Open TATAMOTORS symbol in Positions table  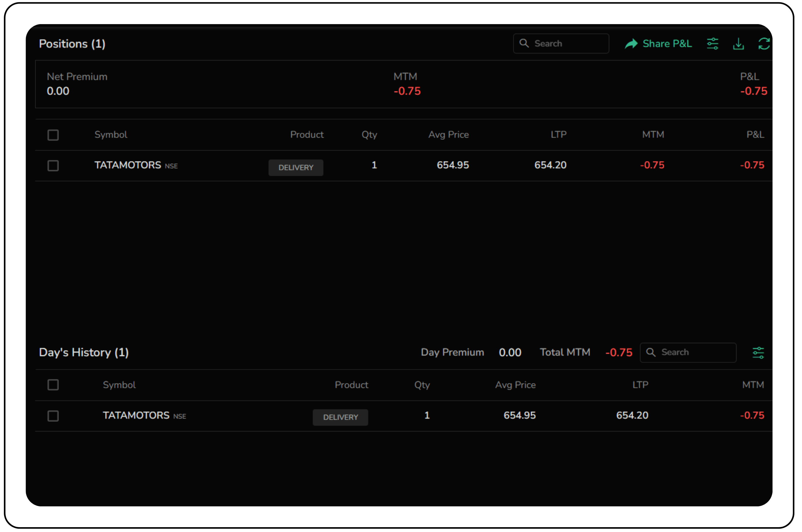pyautogui.click(x=128, y=165)
